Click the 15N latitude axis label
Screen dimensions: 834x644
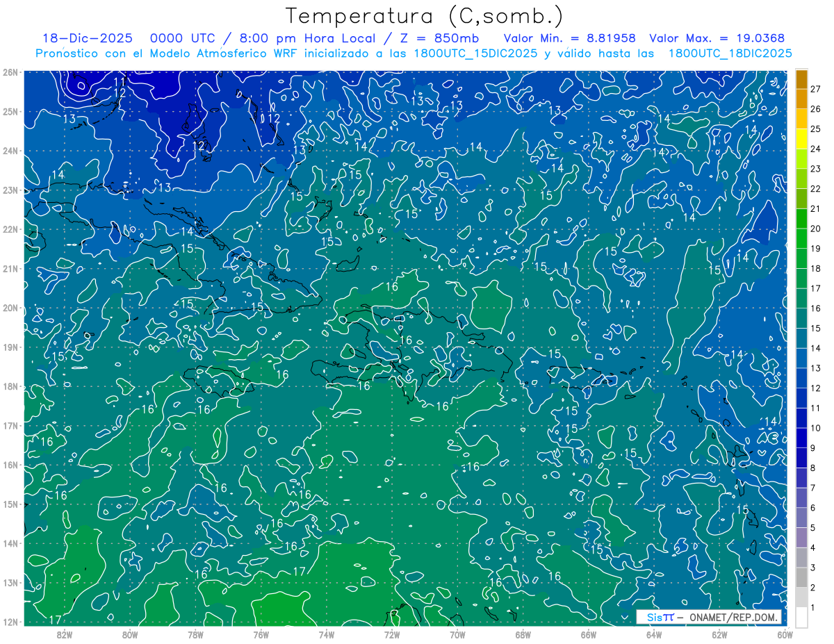pos(10,504)
